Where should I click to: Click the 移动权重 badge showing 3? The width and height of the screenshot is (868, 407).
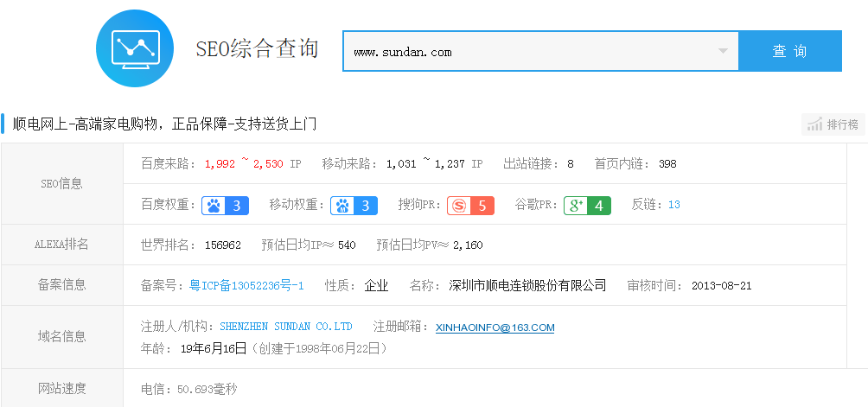354,205
